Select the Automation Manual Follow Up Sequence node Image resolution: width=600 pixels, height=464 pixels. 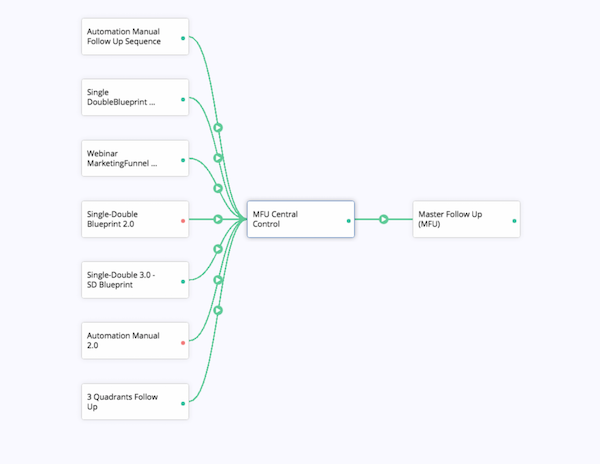(135, 37)
